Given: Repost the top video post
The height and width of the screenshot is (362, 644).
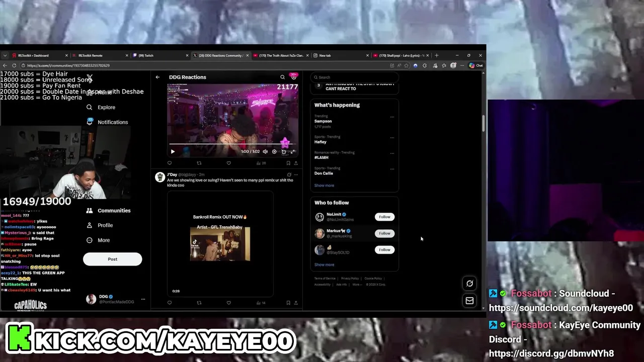Looking at the screenshot, I should tap(199, 163).
